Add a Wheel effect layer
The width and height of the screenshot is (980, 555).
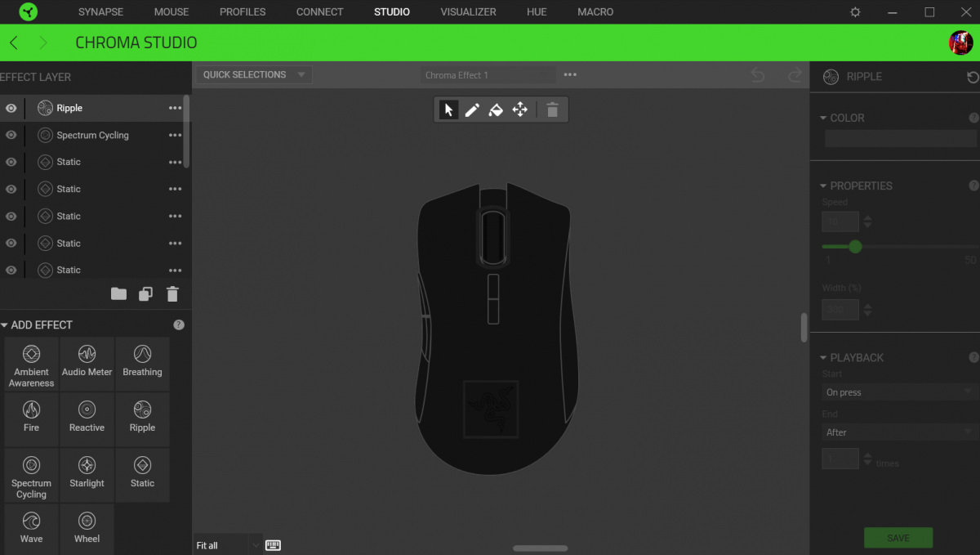87,529
